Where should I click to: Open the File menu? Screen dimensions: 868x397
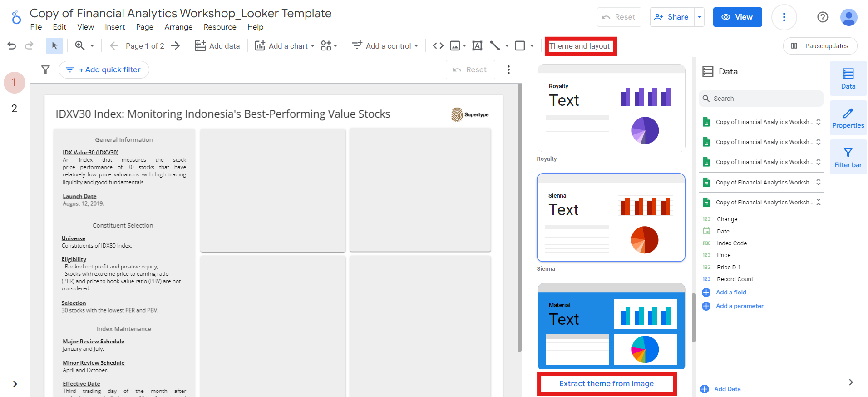pyautogui.click(x=36, y=27)
